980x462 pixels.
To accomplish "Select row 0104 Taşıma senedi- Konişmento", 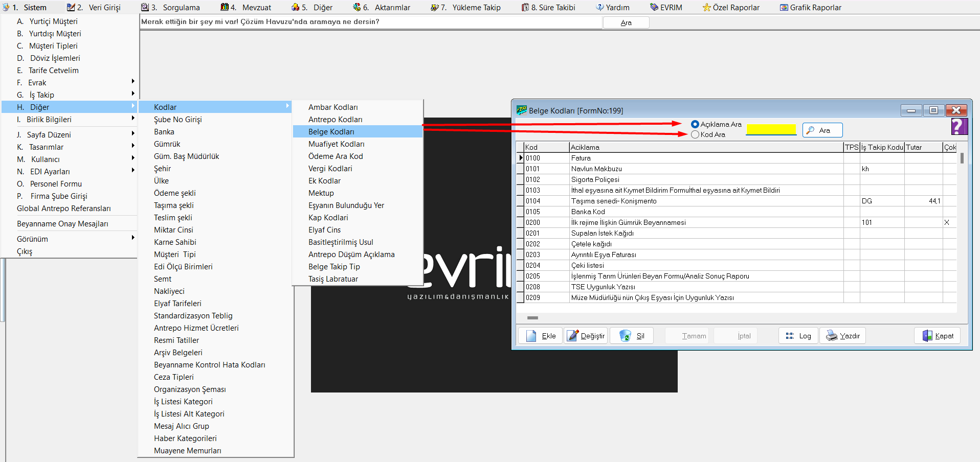I will tap(737, 201).
